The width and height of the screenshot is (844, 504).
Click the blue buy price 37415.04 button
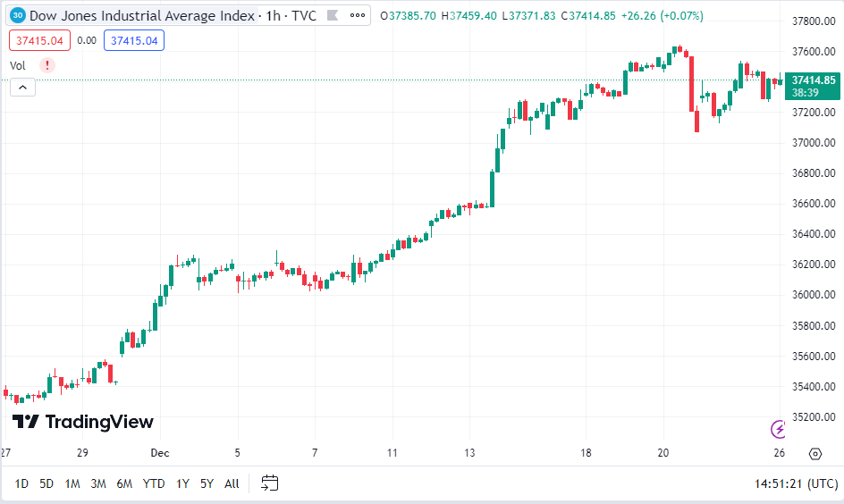coord(134,40)
